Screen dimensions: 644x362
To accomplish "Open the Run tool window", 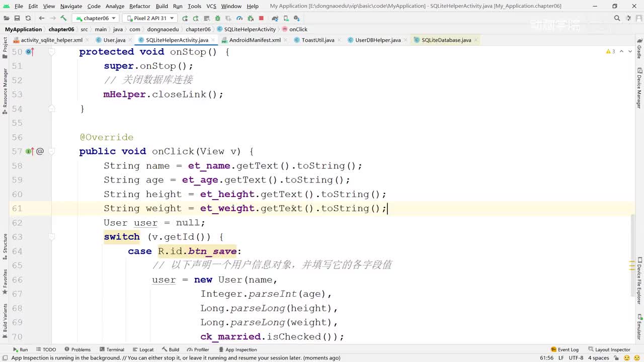I will point(20,349).
